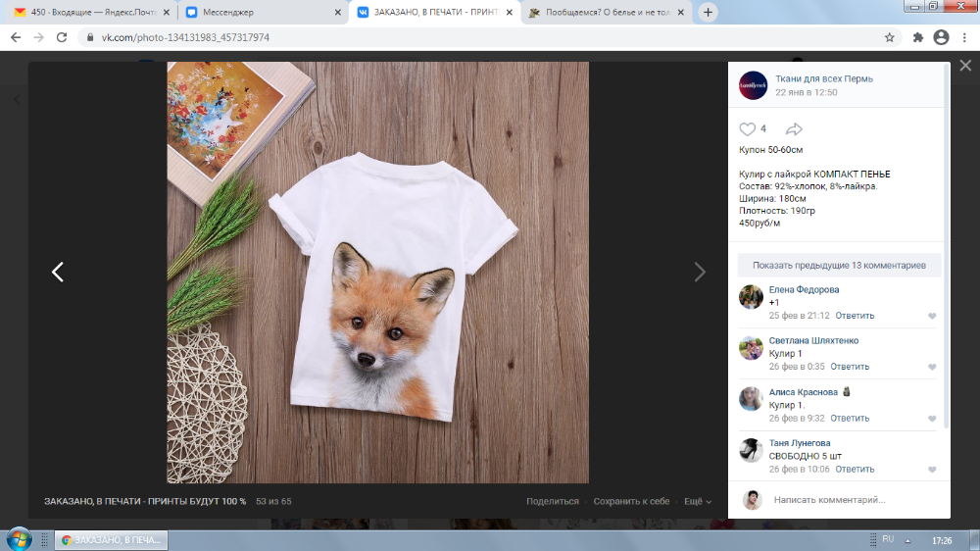Click the RU language indicator
Screen dimensions: 980x551
(x=888, y=539)
